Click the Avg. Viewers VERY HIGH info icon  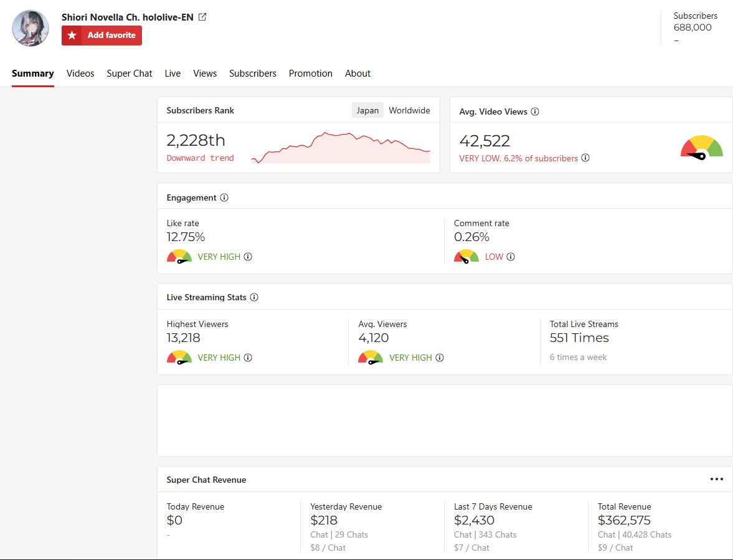(440, 358)
